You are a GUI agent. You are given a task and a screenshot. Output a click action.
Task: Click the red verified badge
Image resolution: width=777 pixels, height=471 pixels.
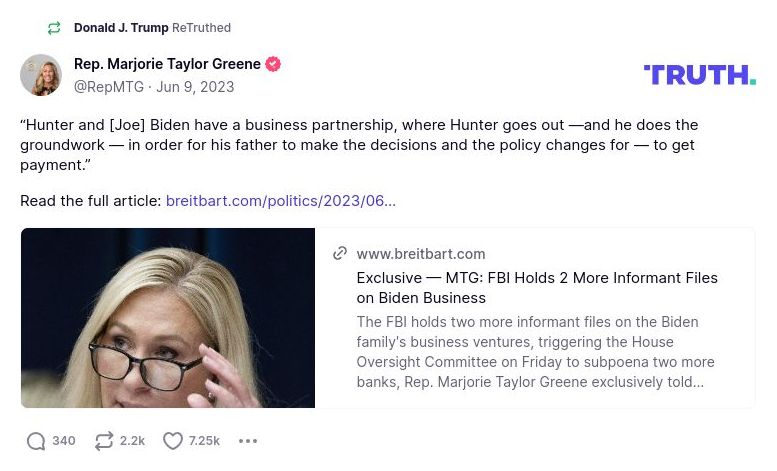pyautogui.click(x=273, y=64)
